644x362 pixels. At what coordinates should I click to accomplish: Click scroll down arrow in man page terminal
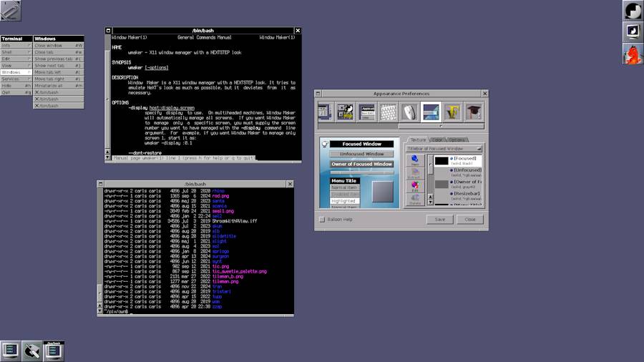pyautogui.click(x=107, y=157)
